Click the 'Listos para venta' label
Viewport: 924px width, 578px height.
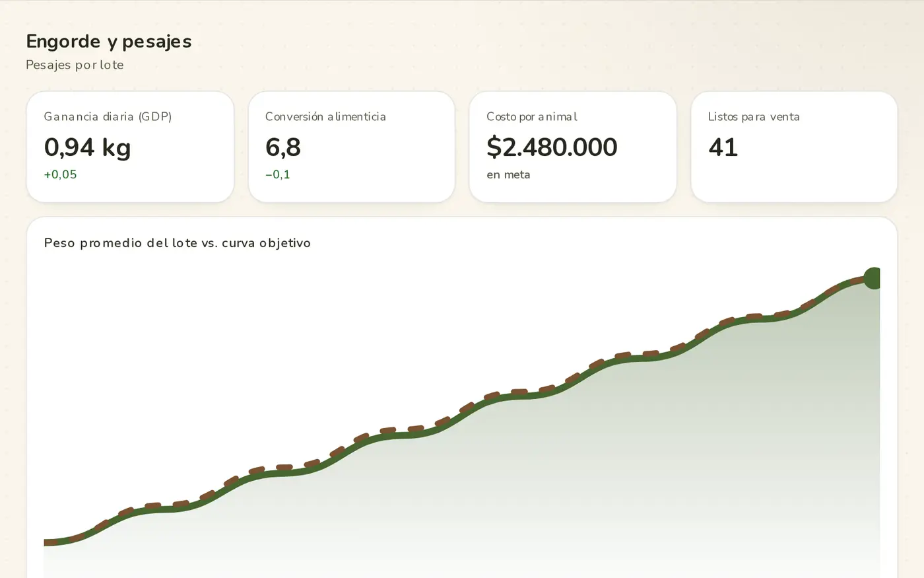pos(754,116)
